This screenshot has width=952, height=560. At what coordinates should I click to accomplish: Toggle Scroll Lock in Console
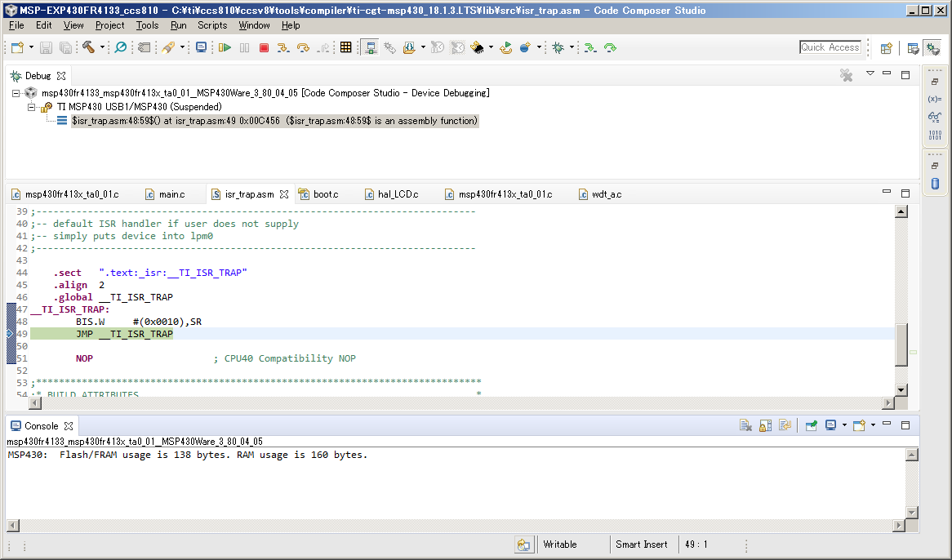(x=765, y=425)
